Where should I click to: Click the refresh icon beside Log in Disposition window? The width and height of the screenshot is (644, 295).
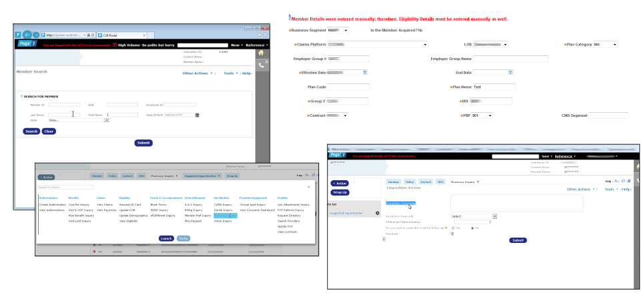(x=623, y=181)
